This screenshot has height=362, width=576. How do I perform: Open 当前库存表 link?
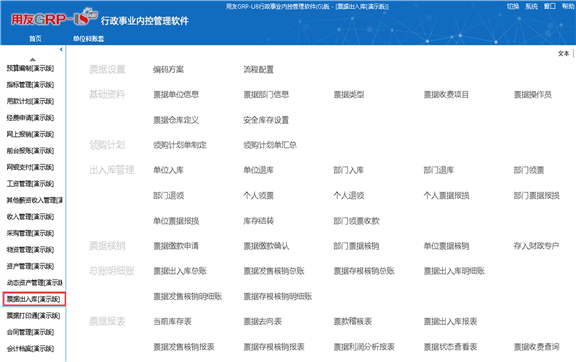click(x=172, y=322)
